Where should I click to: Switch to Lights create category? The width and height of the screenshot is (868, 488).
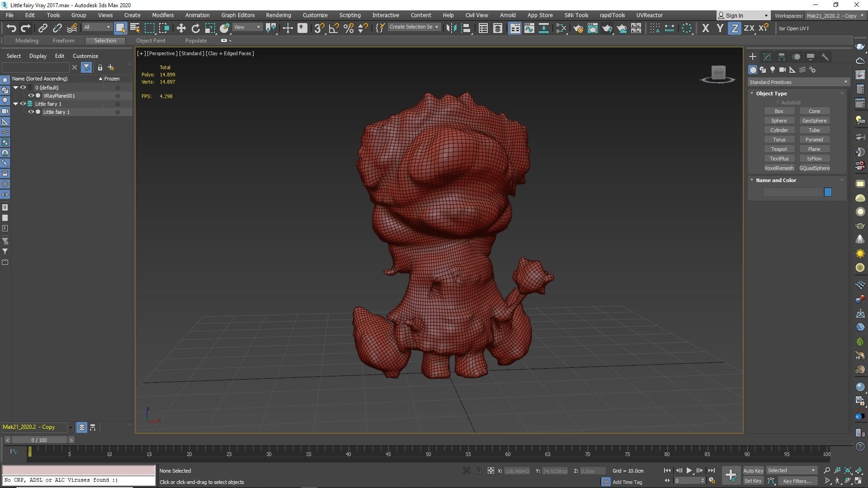(773, 70)
